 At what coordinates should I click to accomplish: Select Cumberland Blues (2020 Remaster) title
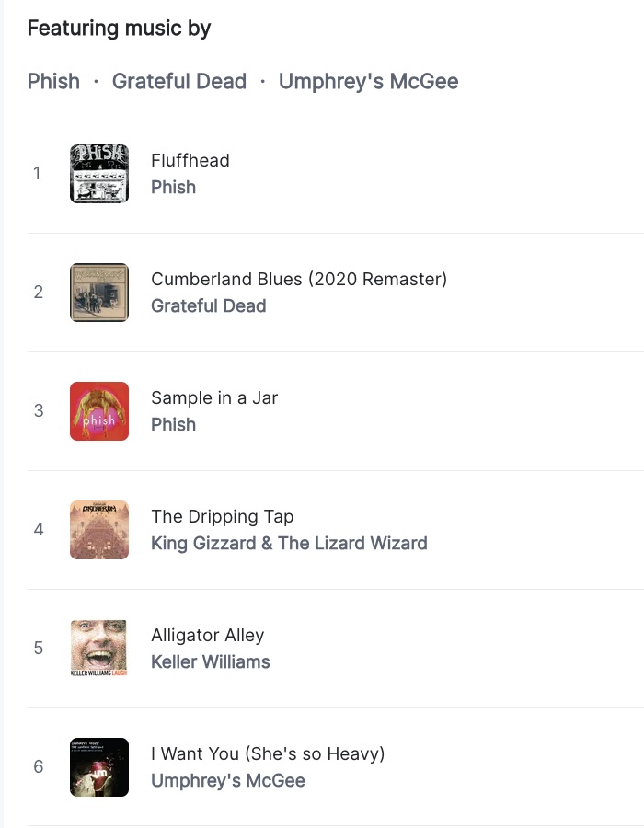coord(299,279)
